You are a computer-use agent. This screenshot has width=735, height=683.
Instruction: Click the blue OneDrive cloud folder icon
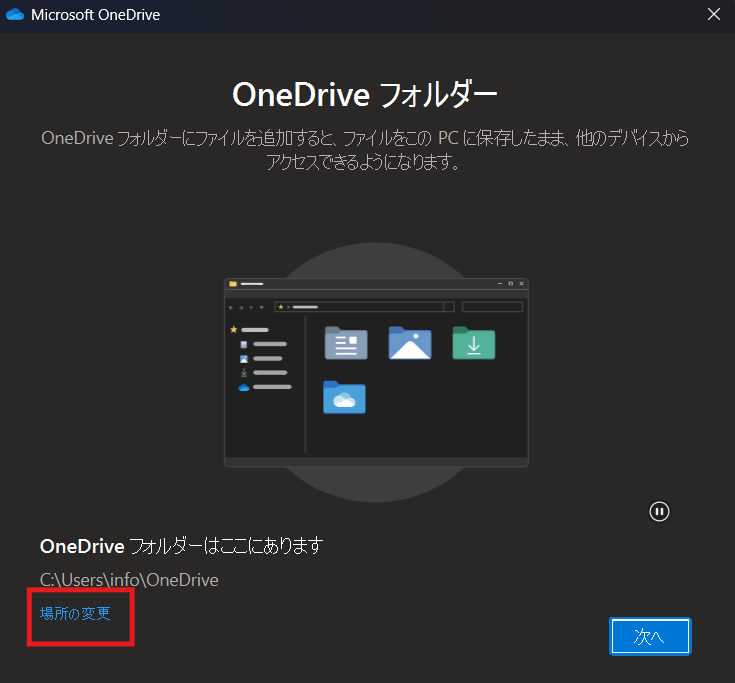pos(344,397)
